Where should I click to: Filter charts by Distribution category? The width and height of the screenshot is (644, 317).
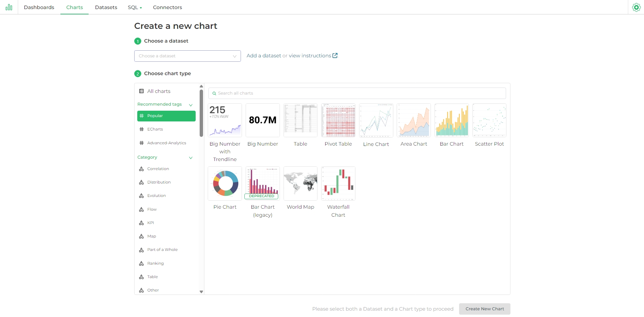click(x=166, y=182)
